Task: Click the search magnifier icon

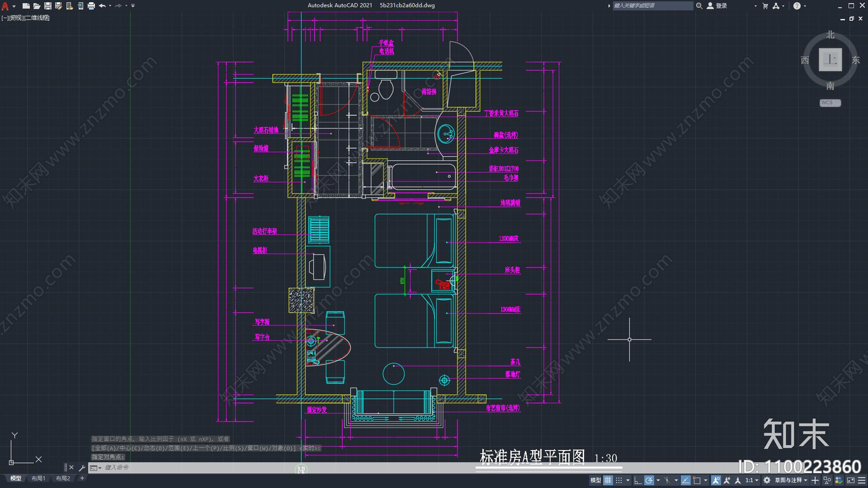Action: coord(699,5)
